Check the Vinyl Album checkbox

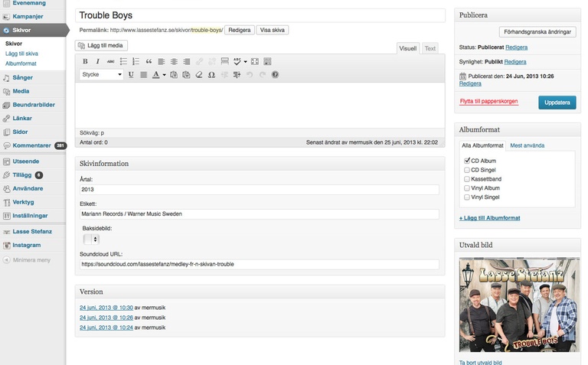[x=467, y=188]
